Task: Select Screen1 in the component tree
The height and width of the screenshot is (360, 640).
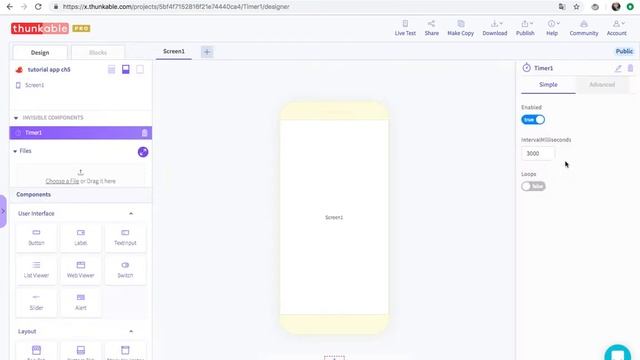Action: coord(35,85)
